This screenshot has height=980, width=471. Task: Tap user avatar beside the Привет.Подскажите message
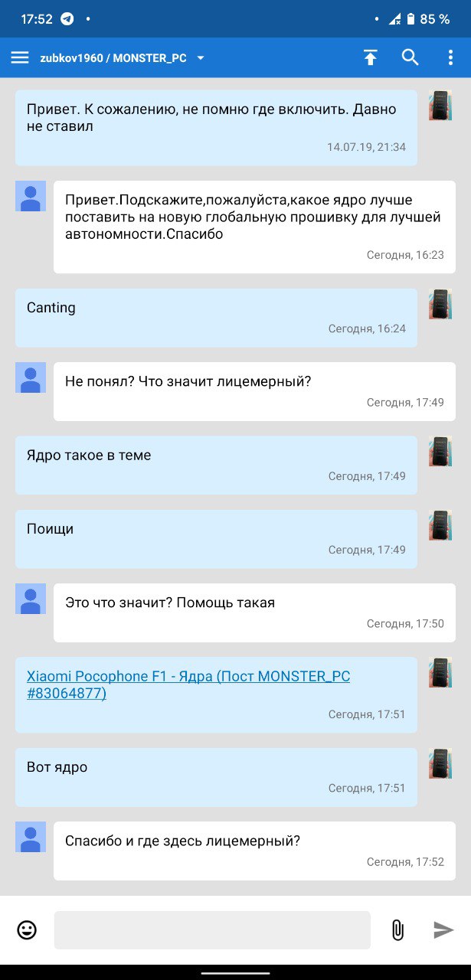[31, 196]
